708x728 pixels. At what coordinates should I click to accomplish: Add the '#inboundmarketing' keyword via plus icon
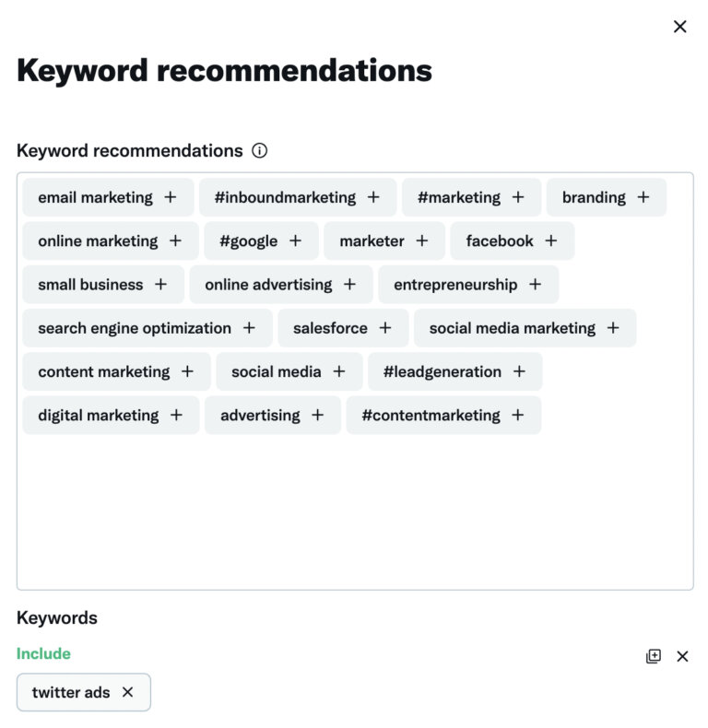point(373,197)
